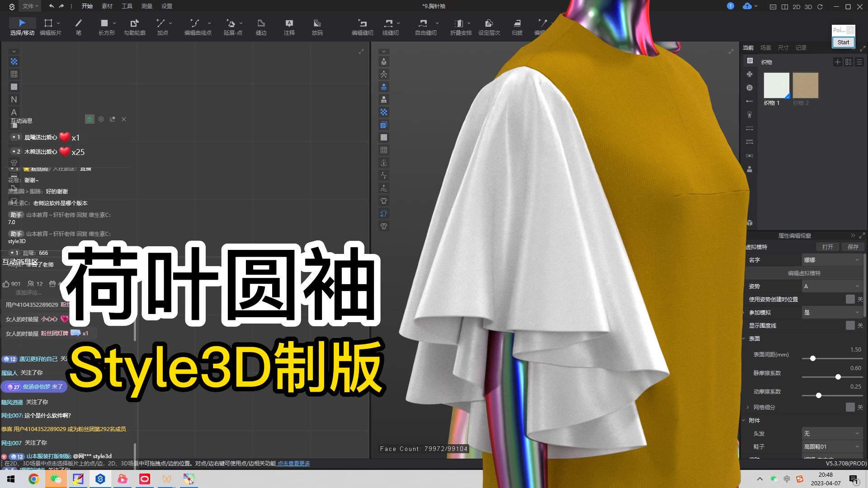Select the 选择/移动 tool
Viewport: 868px width, 488px height.
point(22,27)
